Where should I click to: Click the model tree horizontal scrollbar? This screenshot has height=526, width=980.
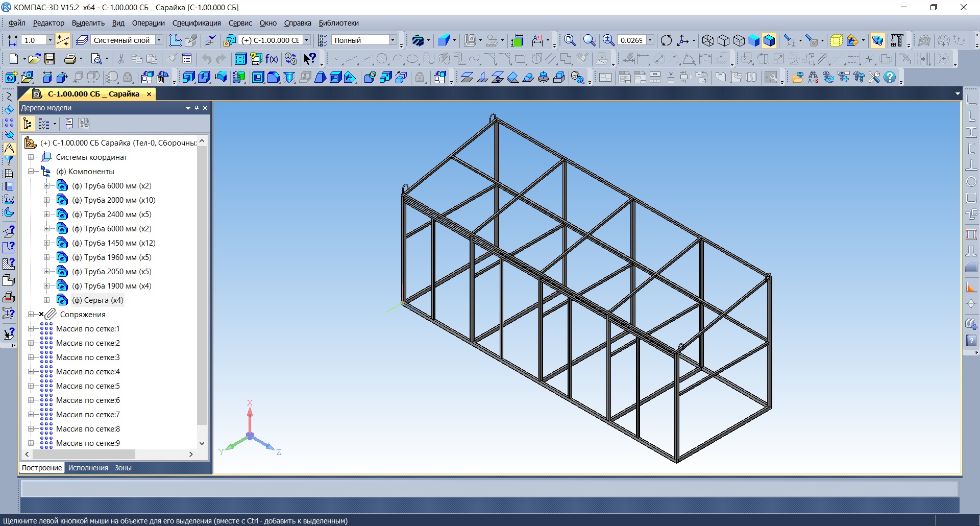(84, 454)
